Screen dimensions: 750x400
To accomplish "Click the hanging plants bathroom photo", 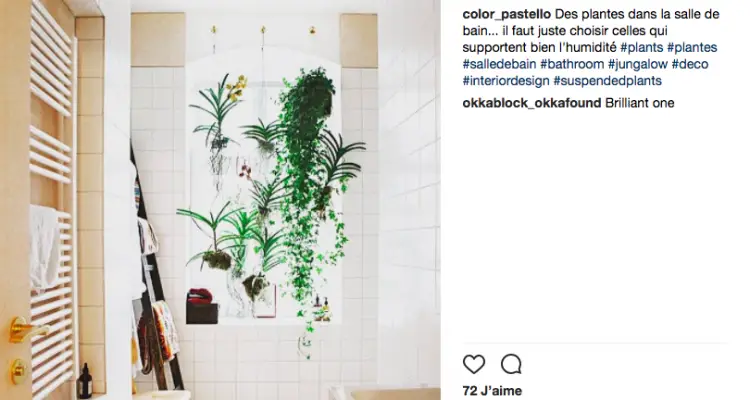I will click(220, 200).
